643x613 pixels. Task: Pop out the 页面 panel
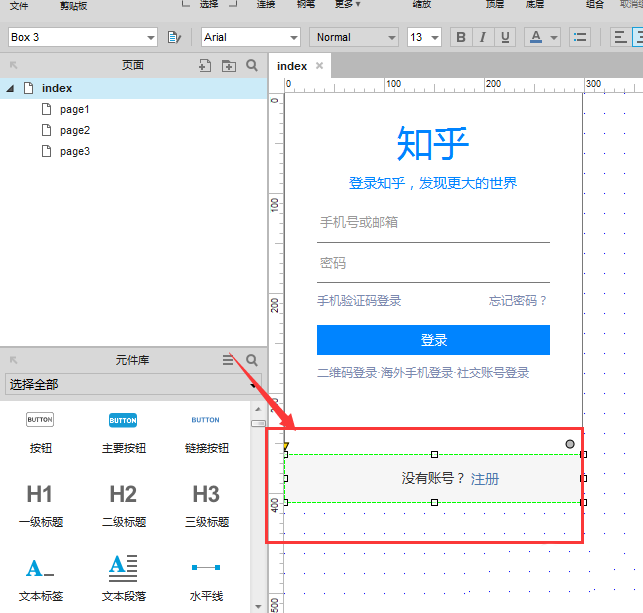[14, 65]
